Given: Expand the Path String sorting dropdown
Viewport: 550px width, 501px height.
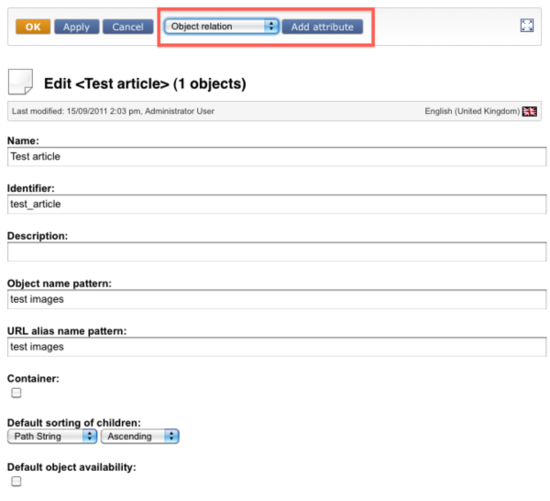Looking at the screenshot, I should pyautogui.click(x=52, y=436).
